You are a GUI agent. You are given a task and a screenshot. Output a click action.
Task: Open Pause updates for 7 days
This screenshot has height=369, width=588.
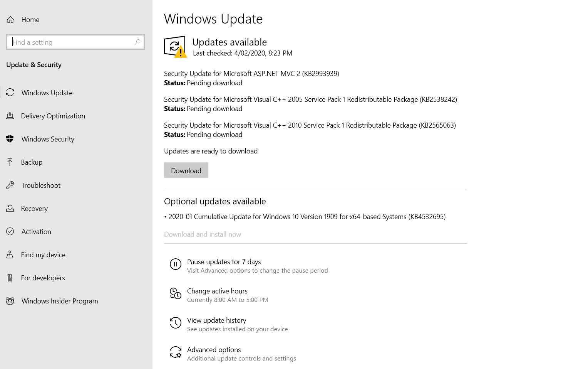coord(224,262)
